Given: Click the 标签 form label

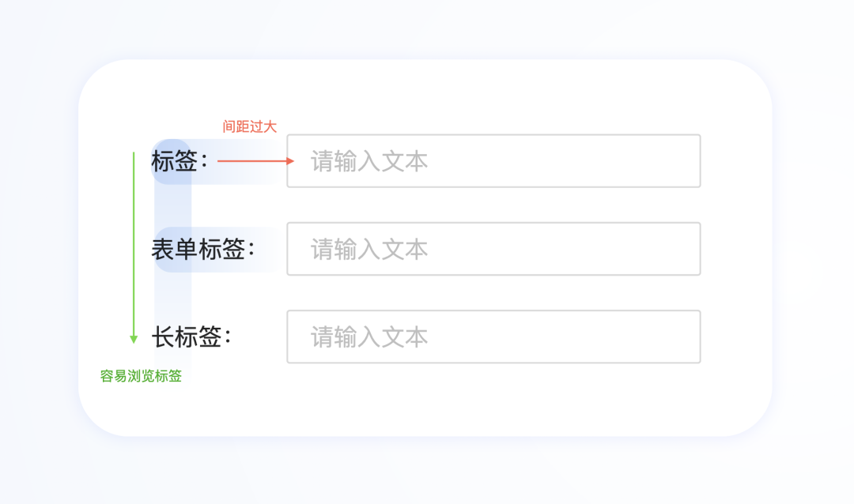Looking at the screenshot, I should coord(174,161).
